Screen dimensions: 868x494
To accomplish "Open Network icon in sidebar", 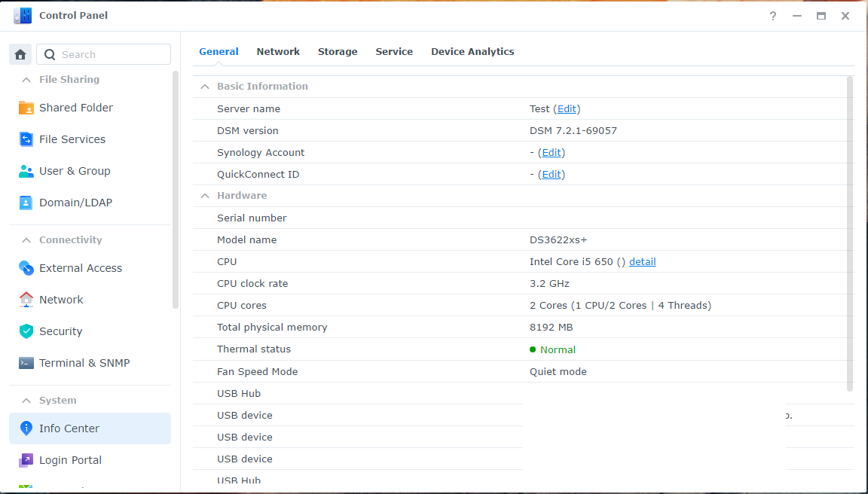I will point(26,299).
